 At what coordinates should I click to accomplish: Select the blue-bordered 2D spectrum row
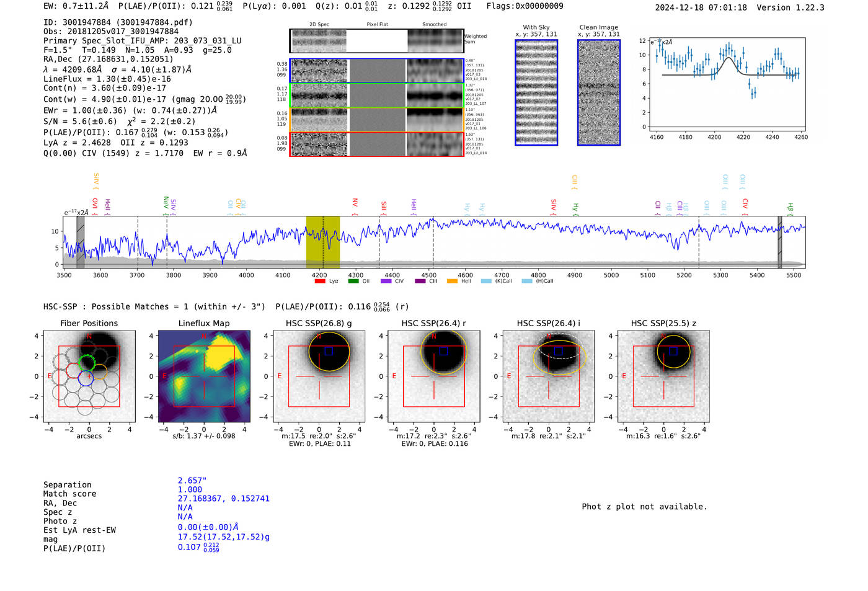point(376,71)
